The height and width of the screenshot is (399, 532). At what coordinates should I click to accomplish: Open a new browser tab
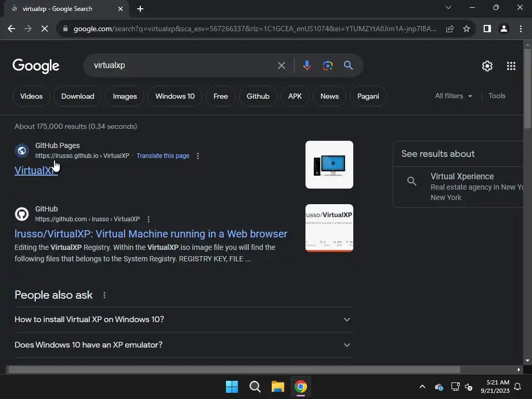point(140,9)
